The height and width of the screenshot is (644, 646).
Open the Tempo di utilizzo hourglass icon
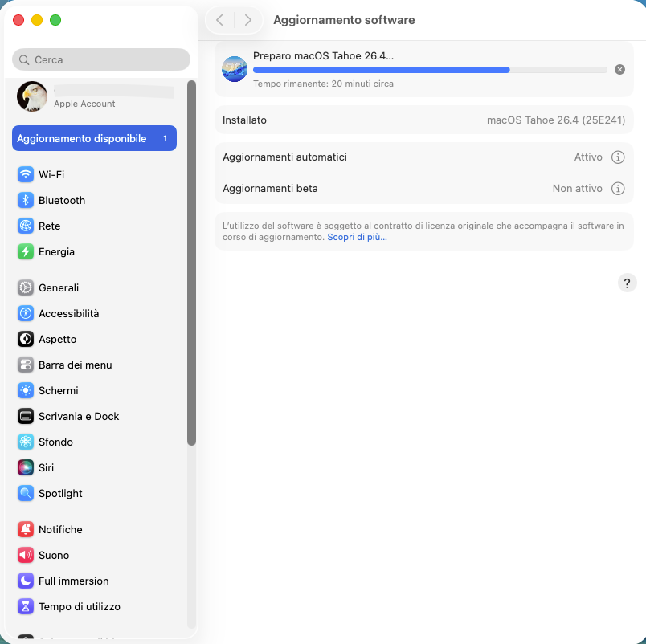click(x=26, y=606)
